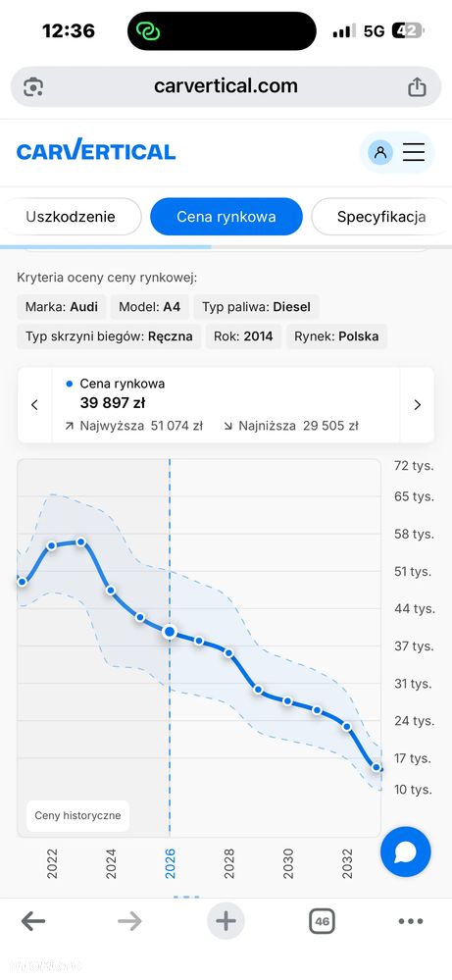Click the 2026 year axis label
Viewport: 452px width, 980px height.
pyautogui.click(x=170, y=863)
